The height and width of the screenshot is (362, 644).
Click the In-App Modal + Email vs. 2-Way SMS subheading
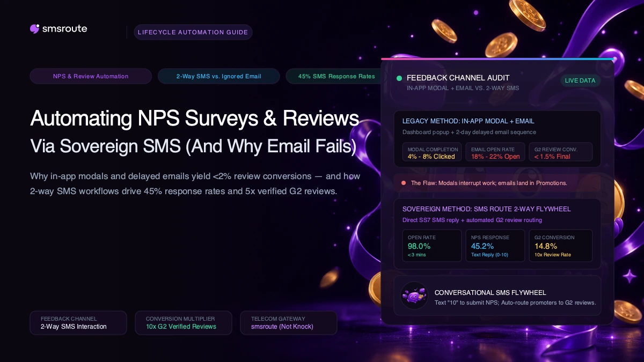tap(463, 88)
